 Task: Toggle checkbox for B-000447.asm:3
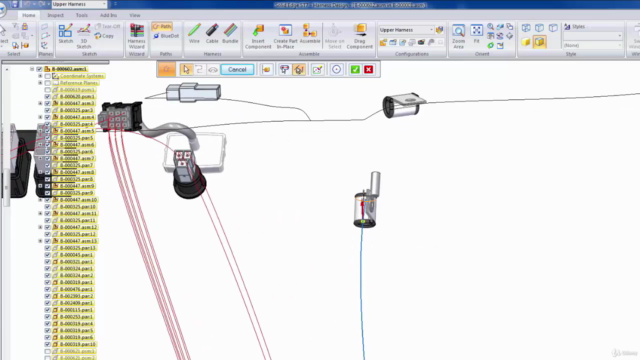[48, 104]
